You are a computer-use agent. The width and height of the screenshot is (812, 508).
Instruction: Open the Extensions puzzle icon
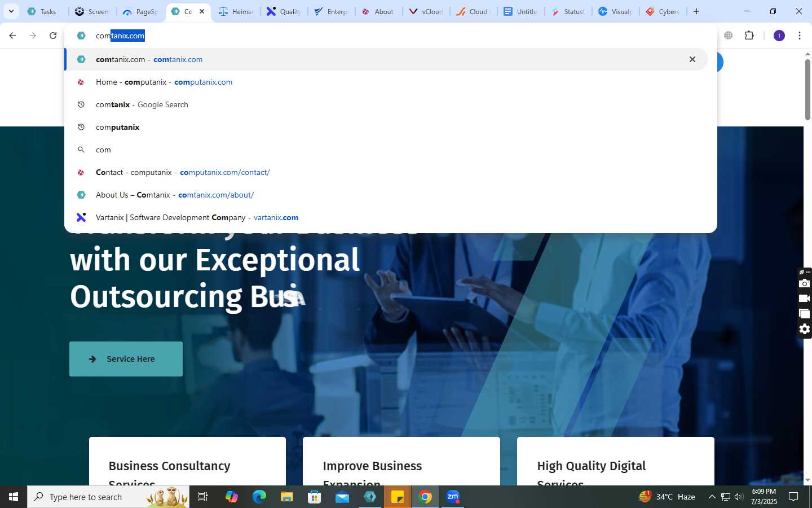click(749, 36)
